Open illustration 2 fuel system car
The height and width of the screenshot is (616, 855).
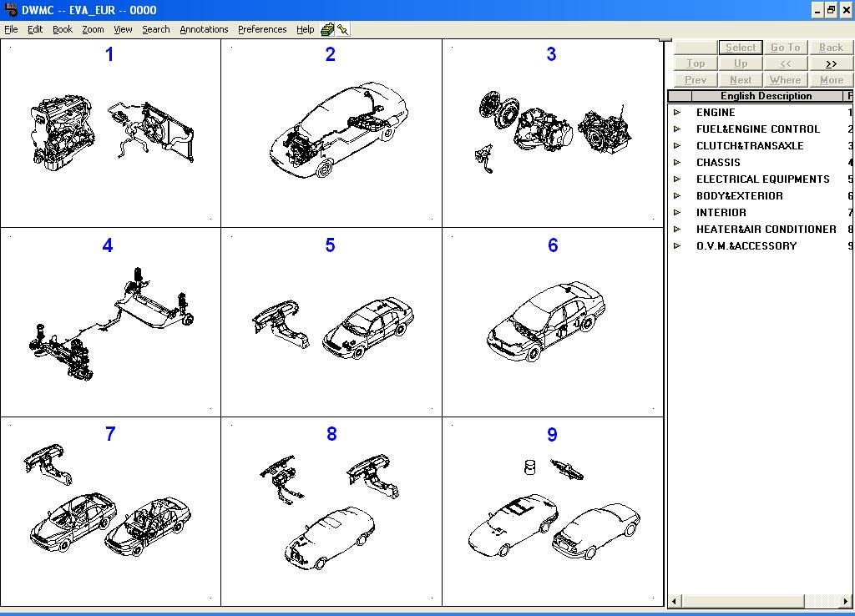point(331,133)
